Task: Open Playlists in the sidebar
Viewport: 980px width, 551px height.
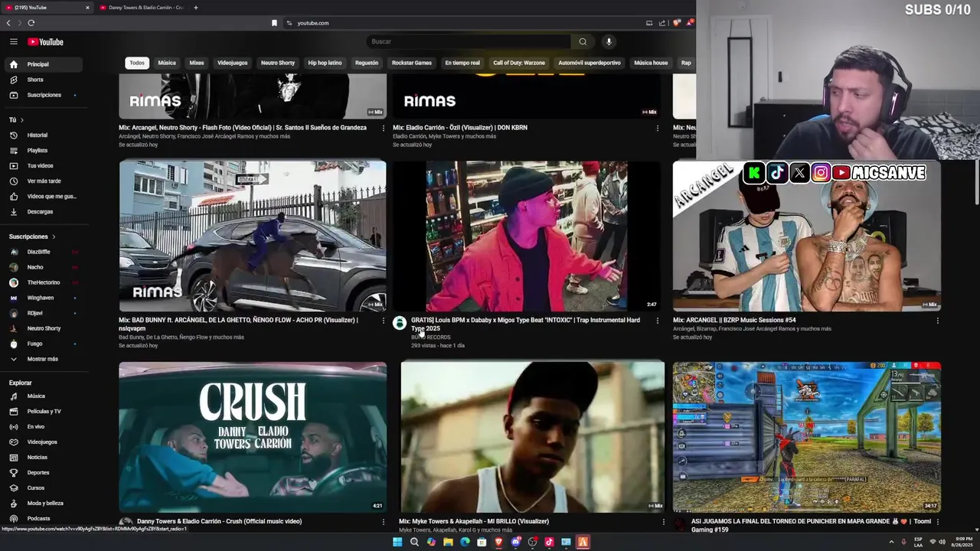Action: 43,150
